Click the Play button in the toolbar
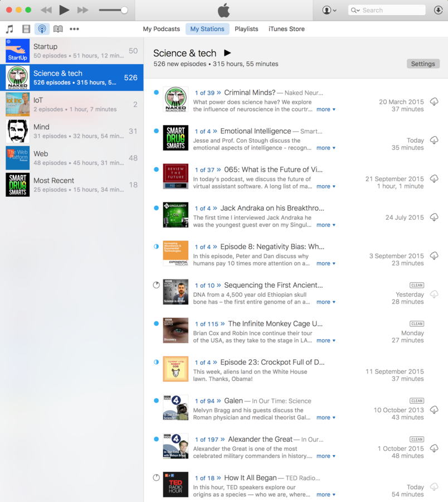 (64, 10)
